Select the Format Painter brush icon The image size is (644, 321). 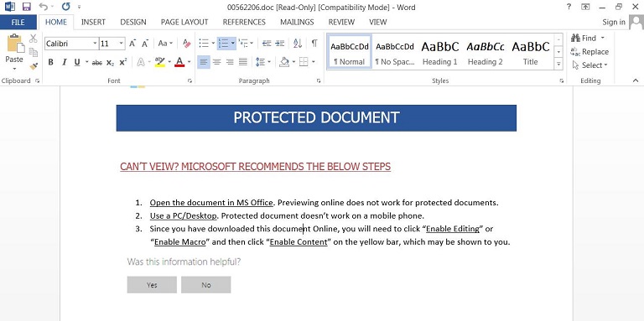click(x=34, y=65)
